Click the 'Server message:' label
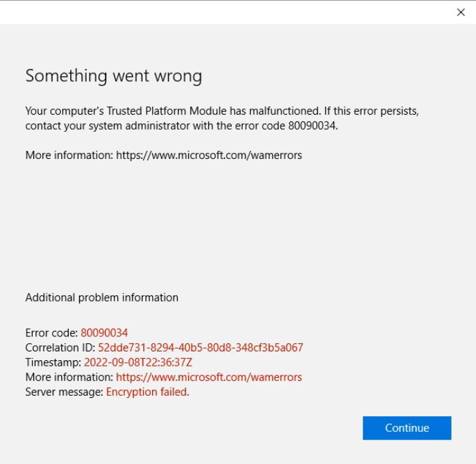The image size is (476, 464). pyautogui.click(x=64, y=392)
